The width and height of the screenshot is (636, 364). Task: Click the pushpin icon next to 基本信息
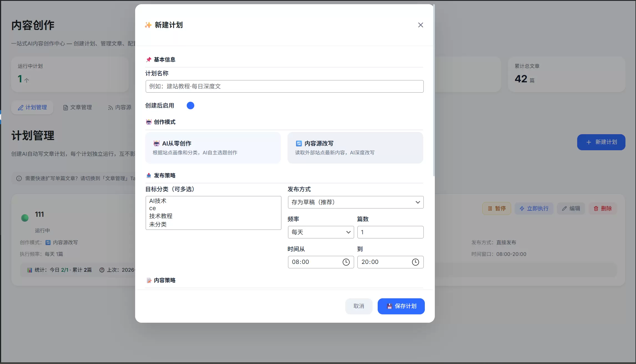click(x=149, y=60)
